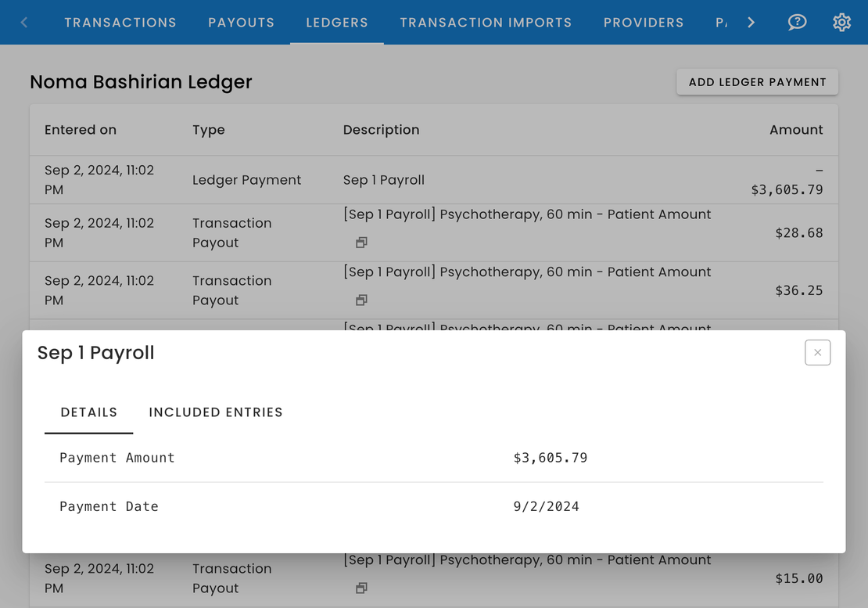Click the copy icon in the $28.68 row
Viewport: 868px width, 608px height.
click(361, 243)
